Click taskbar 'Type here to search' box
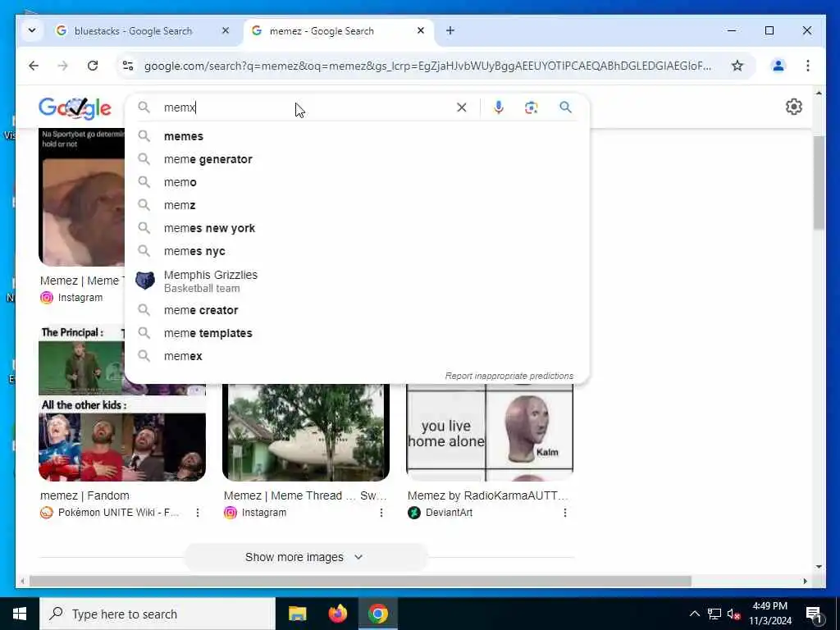The image size is (840, 630). click(157, 614)
